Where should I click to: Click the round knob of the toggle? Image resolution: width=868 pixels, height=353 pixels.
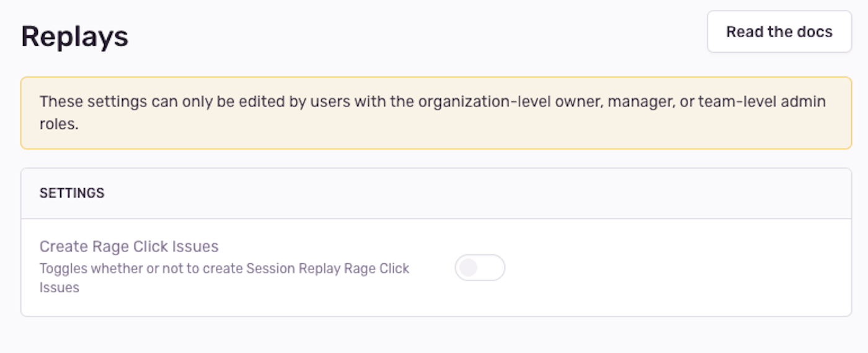click(469, 268)
